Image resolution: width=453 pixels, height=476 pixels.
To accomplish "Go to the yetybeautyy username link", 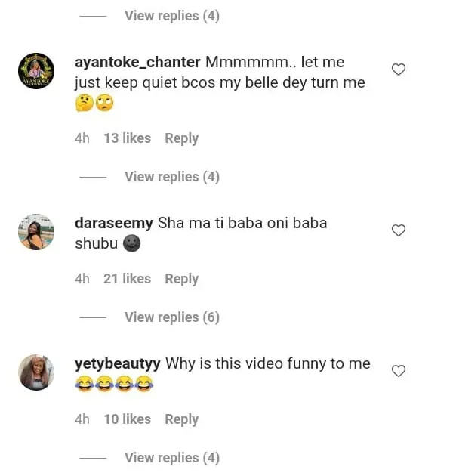I will tap(117, 364).
